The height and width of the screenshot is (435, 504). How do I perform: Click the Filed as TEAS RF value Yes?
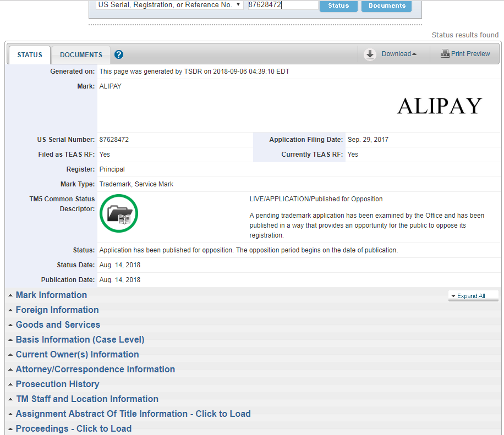click(105, 154)
